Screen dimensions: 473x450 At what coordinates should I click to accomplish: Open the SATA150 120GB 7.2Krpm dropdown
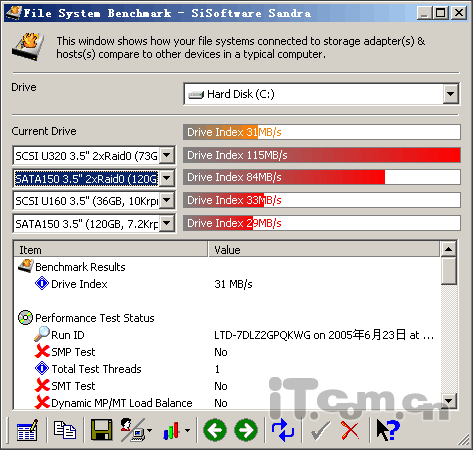coord(166,223)
